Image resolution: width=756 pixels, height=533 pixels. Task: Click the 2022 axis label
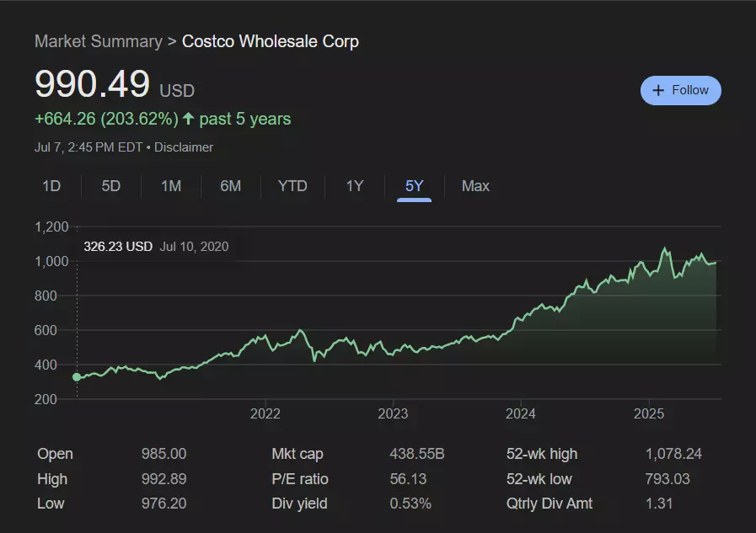pos(265,413)
